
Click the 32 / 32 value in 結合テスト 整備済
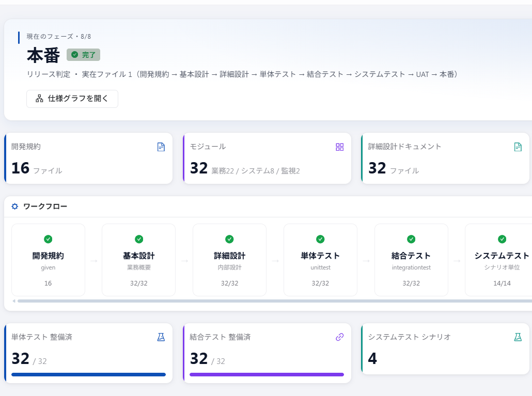click(207, 359)
